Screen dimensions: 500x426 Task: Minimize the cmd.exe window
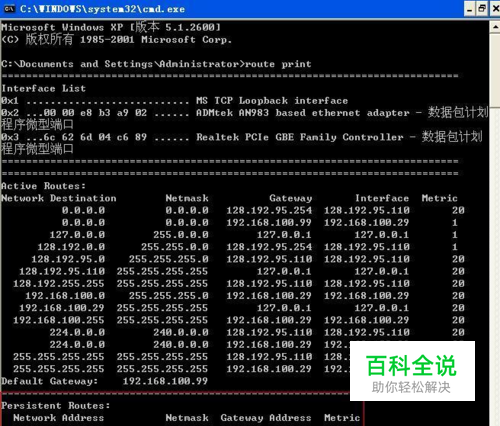(470, 9)
